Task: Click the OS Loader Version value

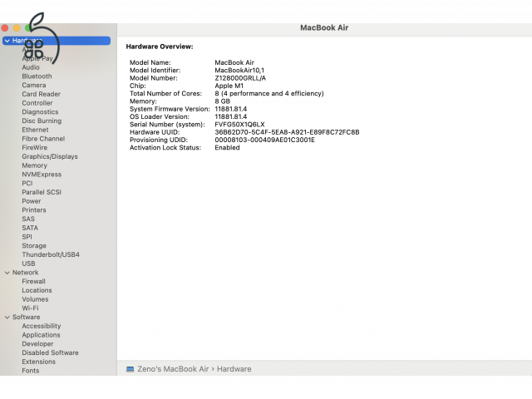Action: (231, 116)
